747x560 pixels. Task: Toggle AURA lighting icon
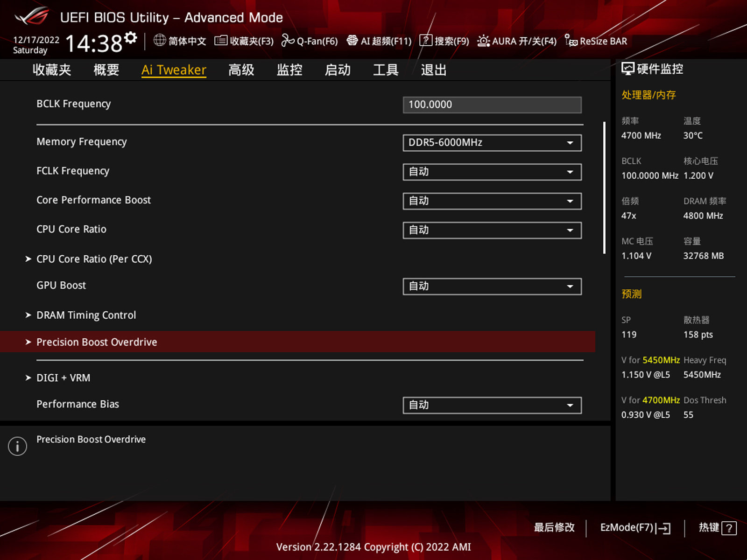tap(483, 41)
